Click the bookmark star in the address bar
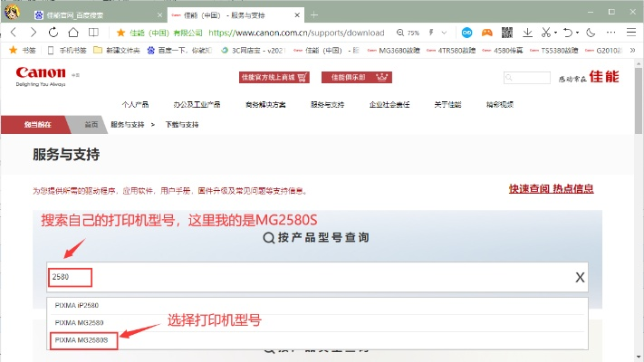The image size is (644, 362). click(120, 33)
